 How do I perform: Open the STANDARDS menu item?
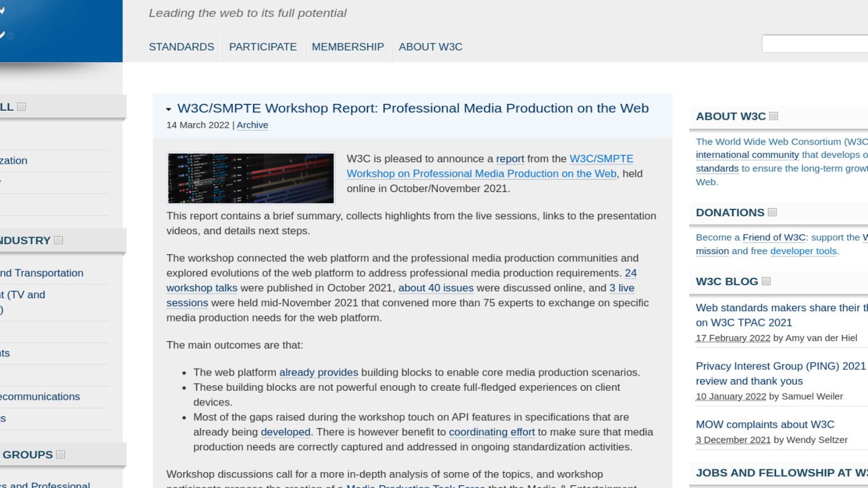[x=181, y=47]
